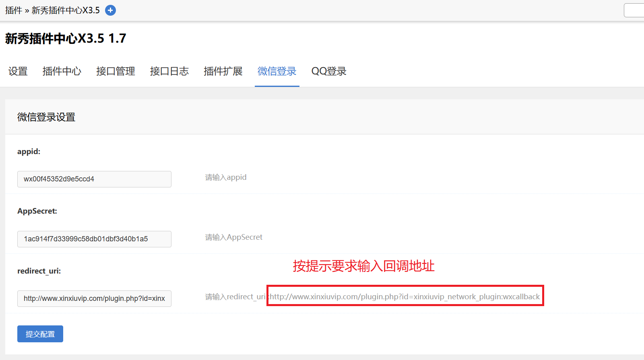Select the active 微信登录 tab
644x360 pixels.
(277, 72)
